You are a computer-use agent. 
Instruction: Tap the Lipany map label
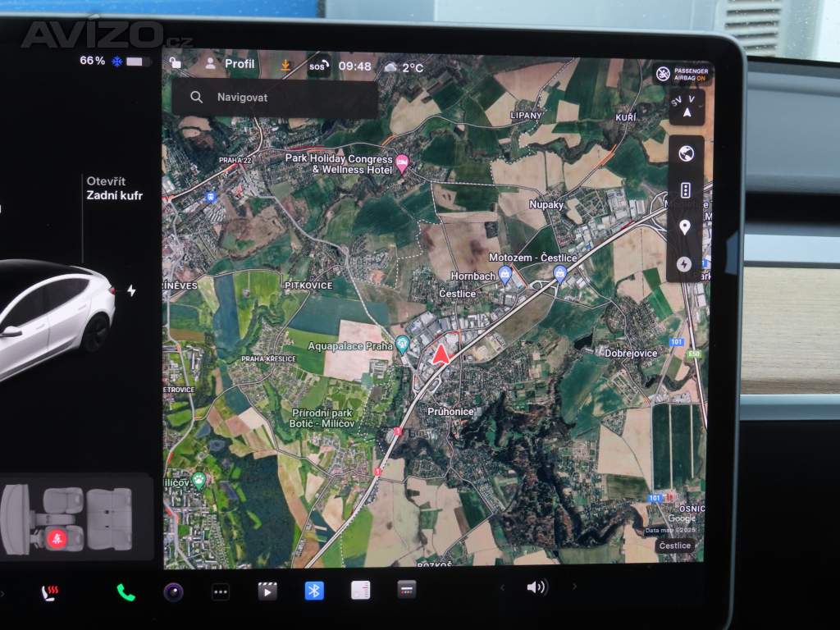pyautogui.click(x=526, y=115)
